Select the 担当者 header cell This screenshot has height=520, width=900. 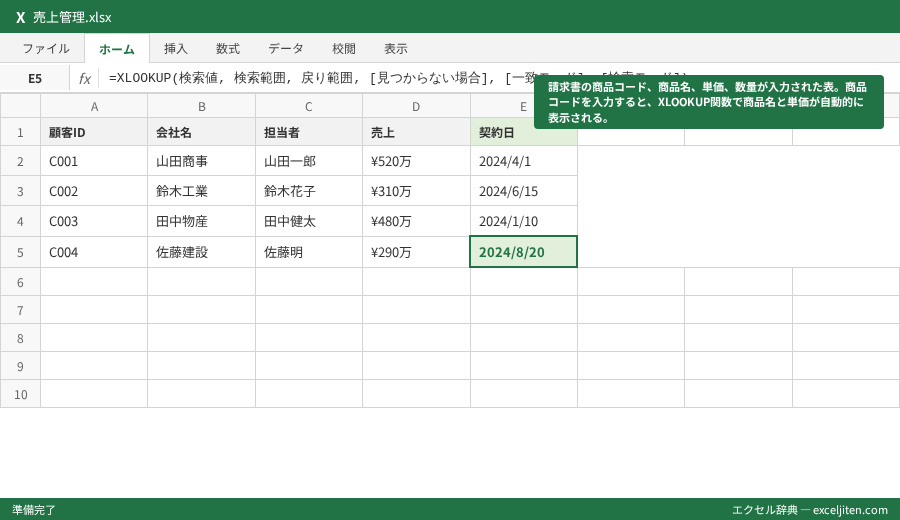pyautogui.click(x=309, y=132)
